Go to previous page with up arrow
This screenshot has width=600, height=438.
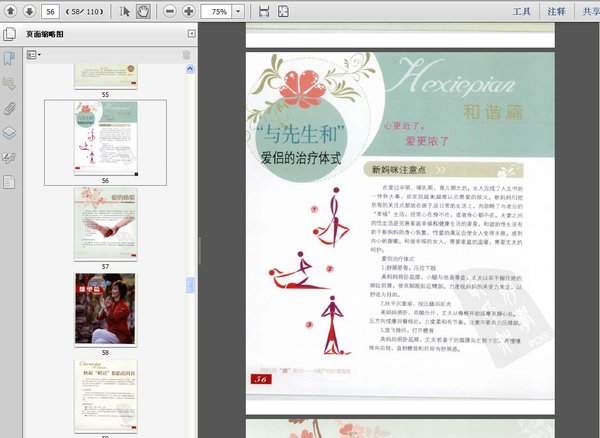[x=10, y=11]
